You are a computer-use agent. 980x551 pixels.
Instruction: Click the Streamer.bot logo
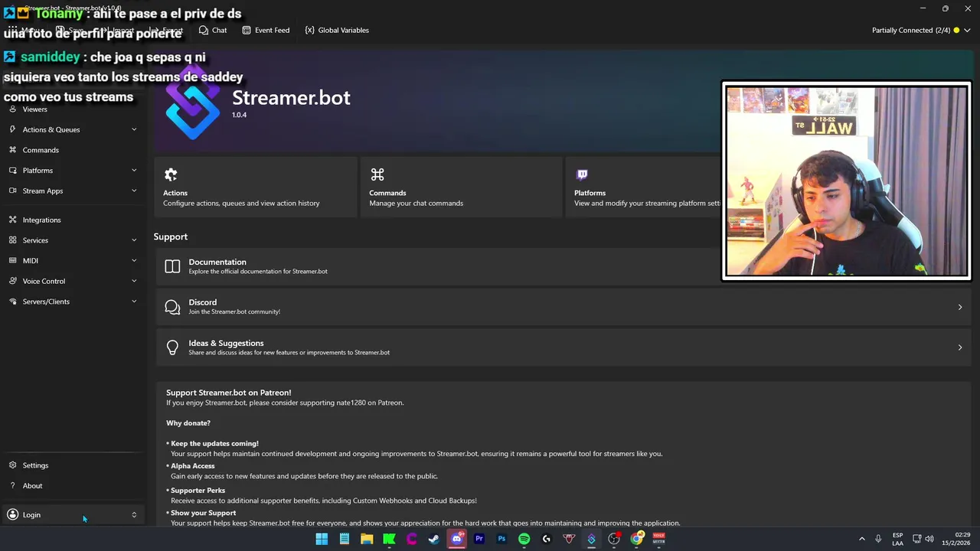[x=193, y=102]
